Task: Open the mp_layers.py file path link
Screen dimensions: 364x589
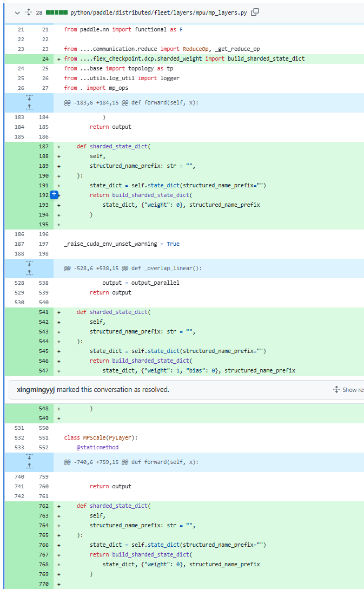Action: 158,12
